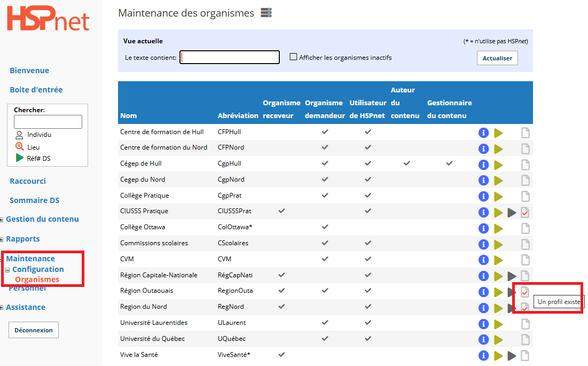Click the Organisme demandeur column header

click(x=325, y=109)
